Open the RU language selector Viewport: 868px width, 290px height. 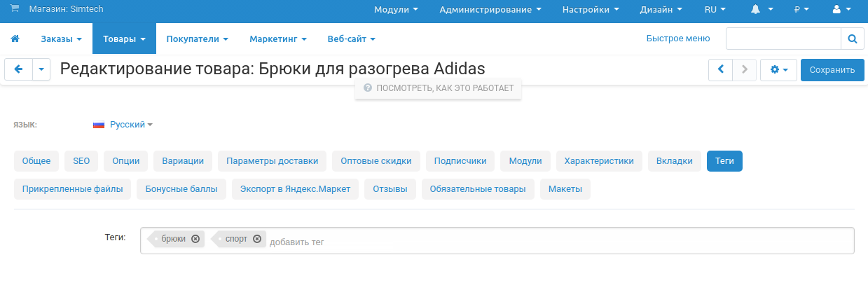715,10
